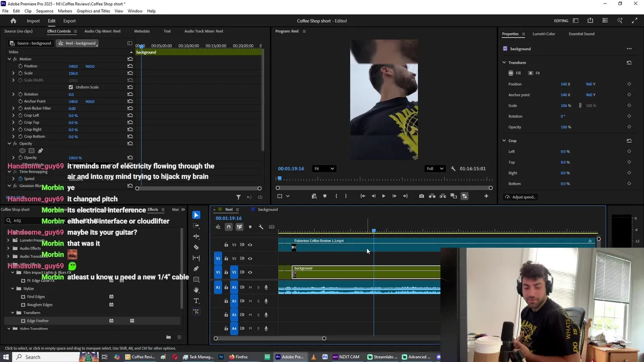Select the ellipse mask tool under Opacity
The width and height of the screenshot is (644, 362).
22,150
